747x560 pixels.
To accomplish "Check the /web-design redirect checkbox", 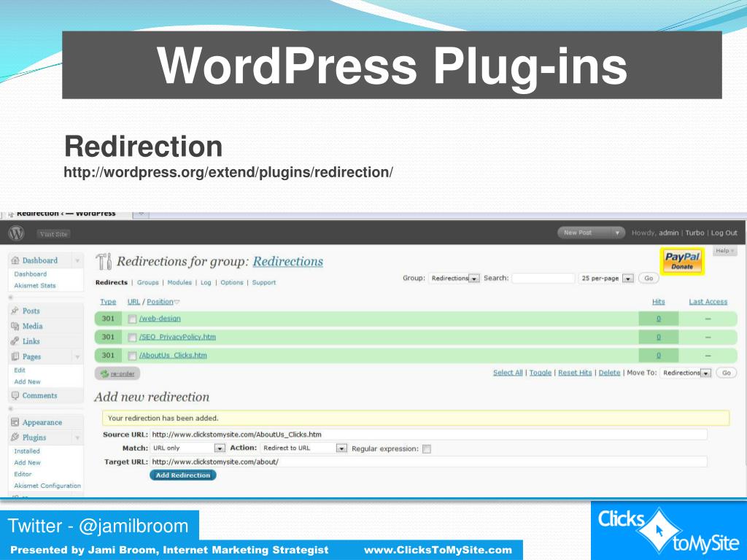I will coord(133,319).
